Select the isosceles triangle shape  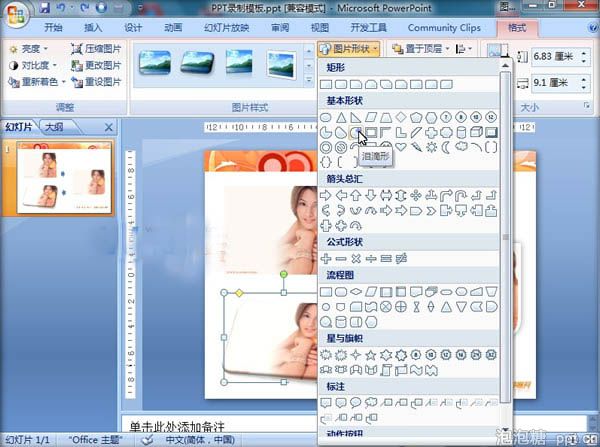pyautogui.click(x=341, y=117)
